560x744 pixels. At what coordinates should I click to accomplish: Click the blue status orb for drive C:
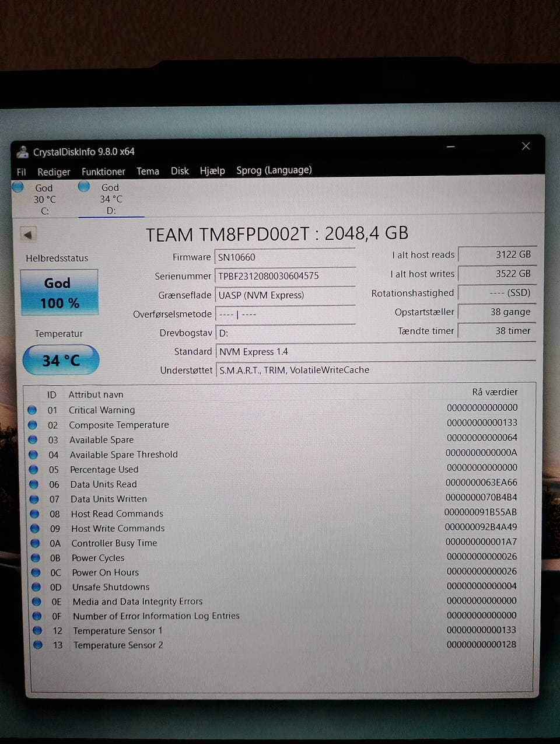(18, 187)
